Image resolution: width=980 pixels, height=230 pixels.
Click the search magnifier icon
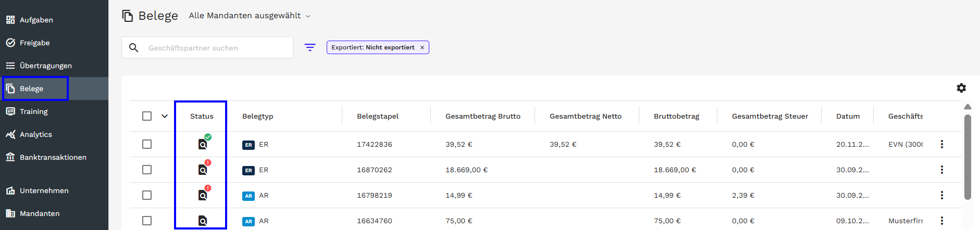point(134,48)
